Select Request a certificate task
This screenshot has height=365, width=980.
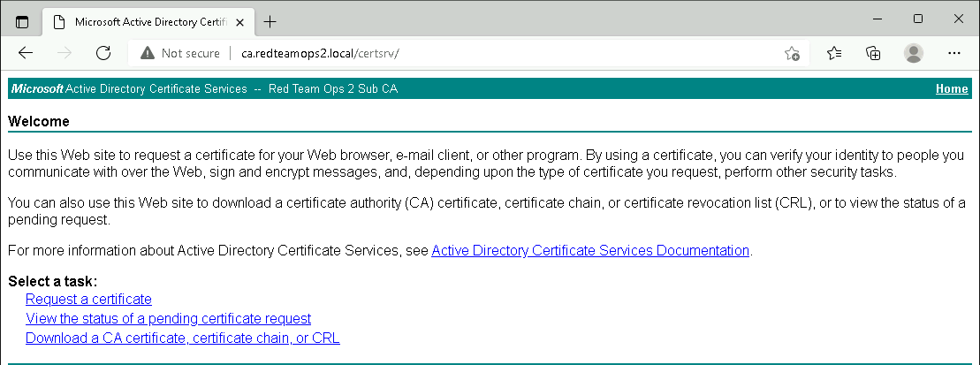[x=88, y=299]
